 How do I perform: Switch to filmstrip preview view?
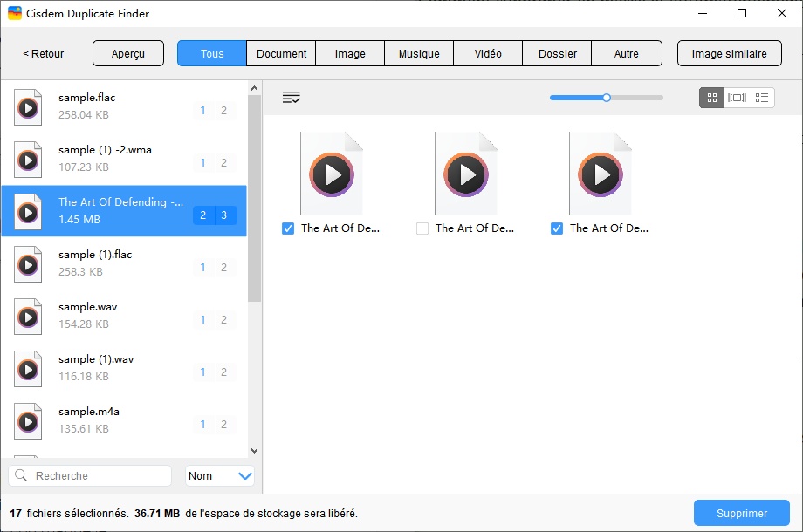737,98
